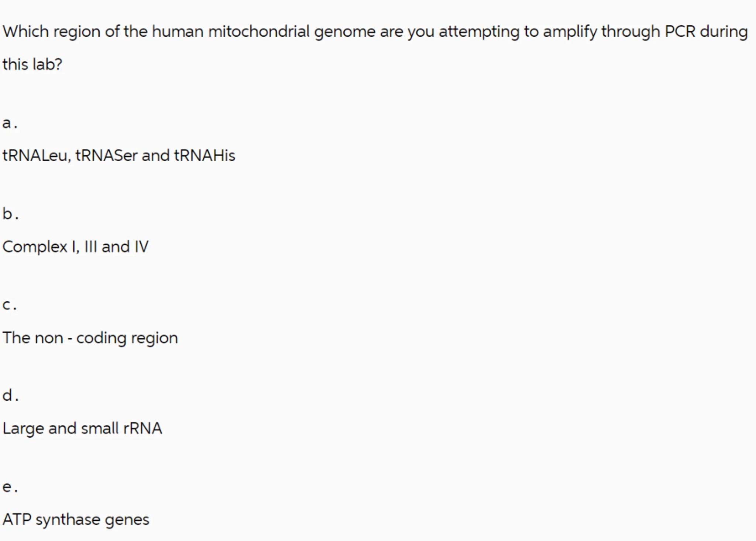Image resolution: width=756 pixels, height=541 pixels.
Task: Select answer option e letter label
Action: 9,487
